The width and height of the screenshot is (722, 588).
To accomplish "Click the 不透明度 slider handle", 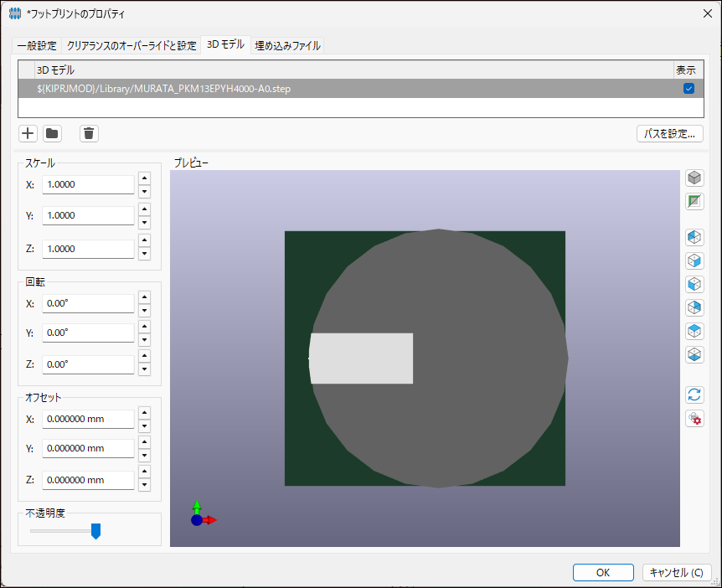I will (x=95, y=531).
